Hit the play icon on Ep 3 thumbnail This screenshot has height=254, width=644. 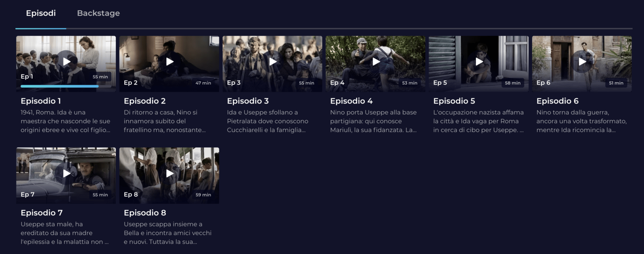(x=273, y=62)
